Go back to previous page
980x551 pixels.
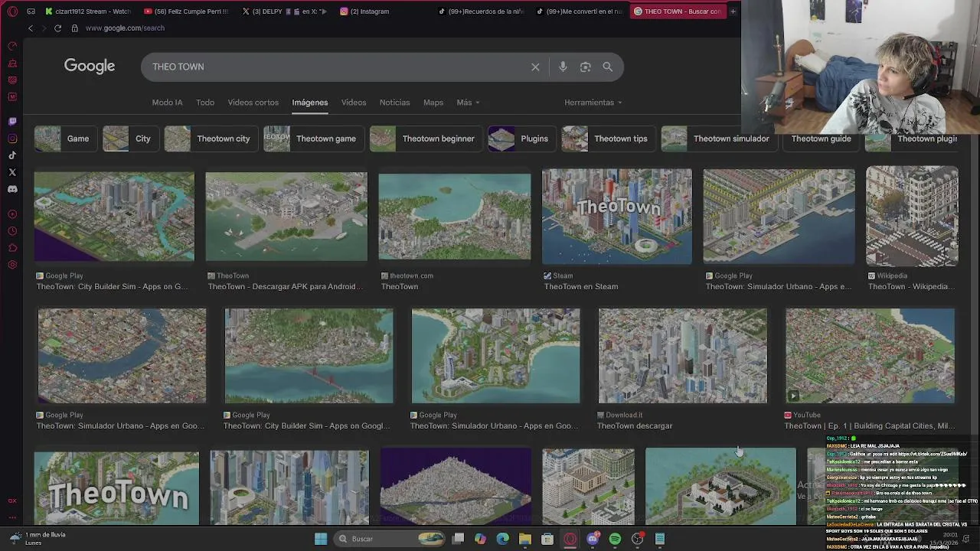[x=31, y=28]
